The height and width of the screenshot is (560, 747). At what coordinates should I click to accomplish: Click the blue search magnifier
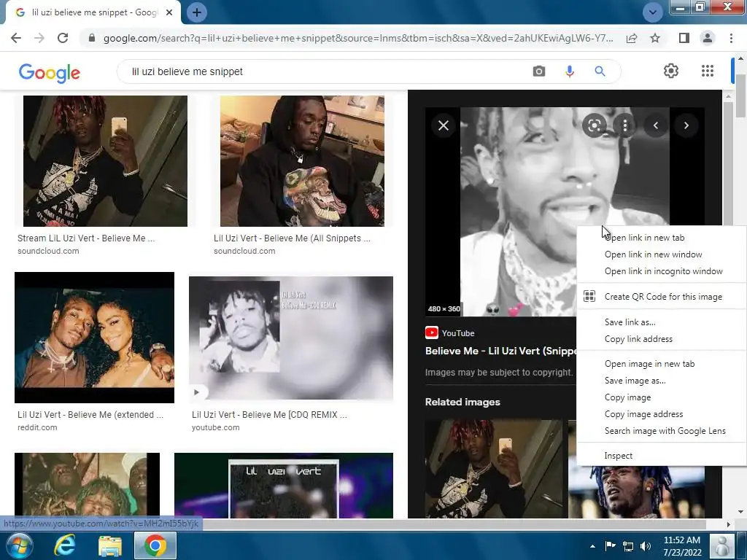600,71
